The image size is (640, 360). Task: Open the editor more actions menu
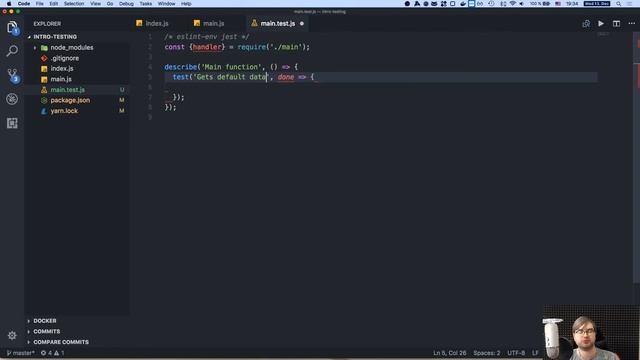pos(631,24)
